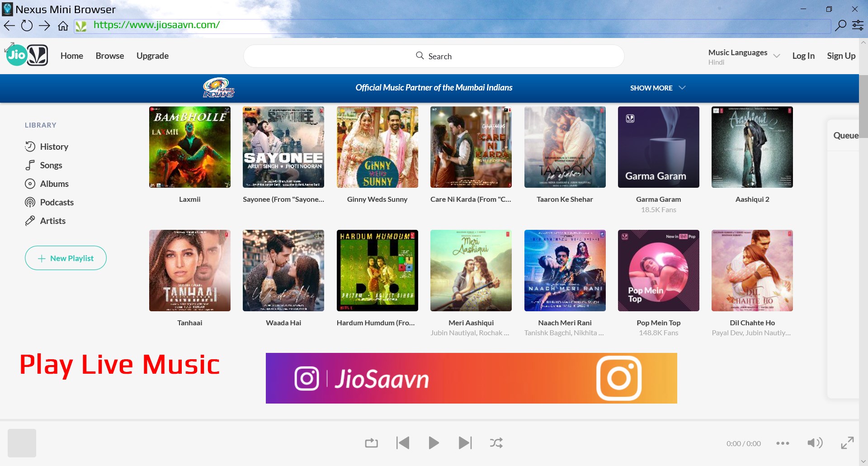Open the Aashiqui 2 album cover
Image resolution: width=868 pixels, height=466 pixels.
point(752,147)
